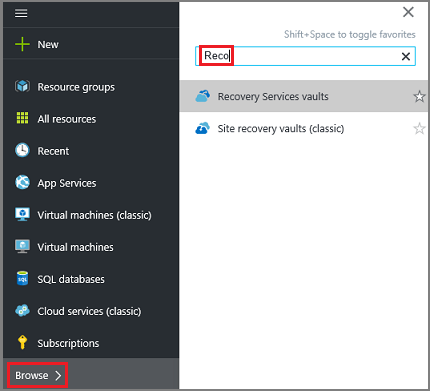Open Virtual machines entry
430x391 pixels.
[x=91, y=247]
